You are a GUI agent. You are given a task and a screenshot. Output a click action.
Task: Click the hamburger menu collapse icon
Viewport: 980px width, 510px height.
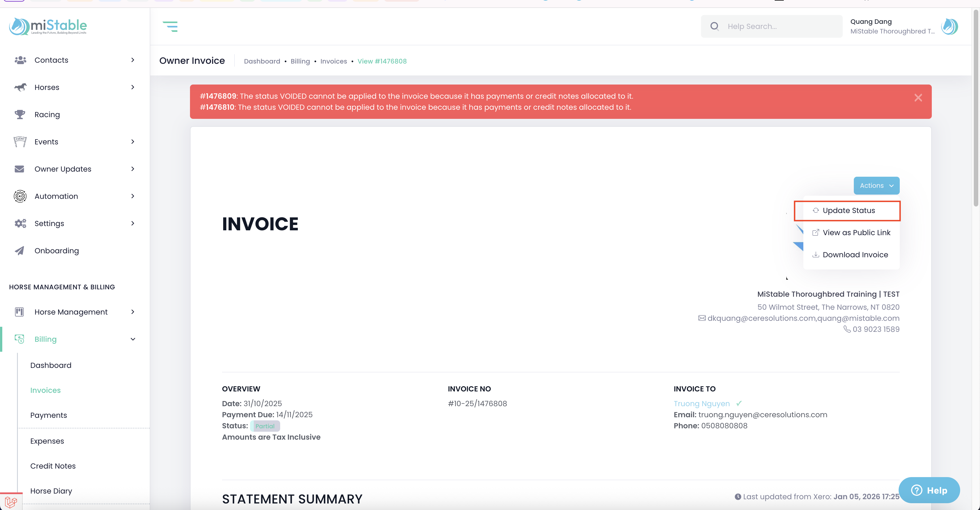(x=170, y=26)
